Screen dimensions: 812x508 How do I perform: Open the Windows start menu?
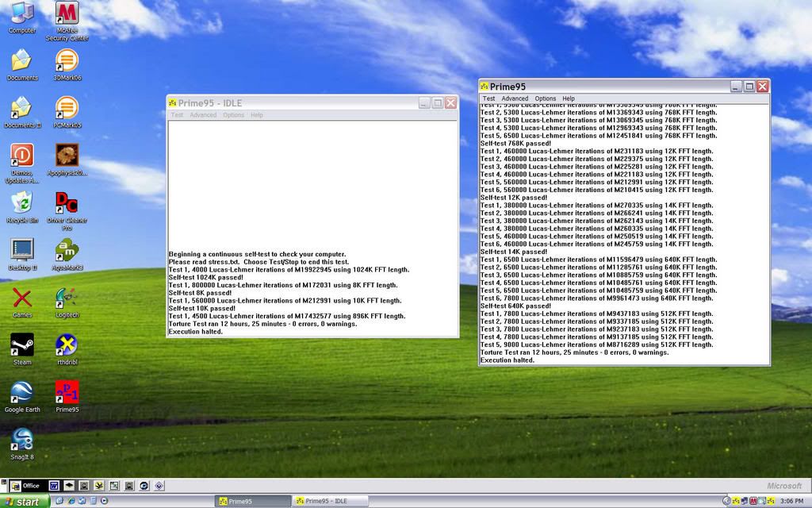(x=24, y=502)
